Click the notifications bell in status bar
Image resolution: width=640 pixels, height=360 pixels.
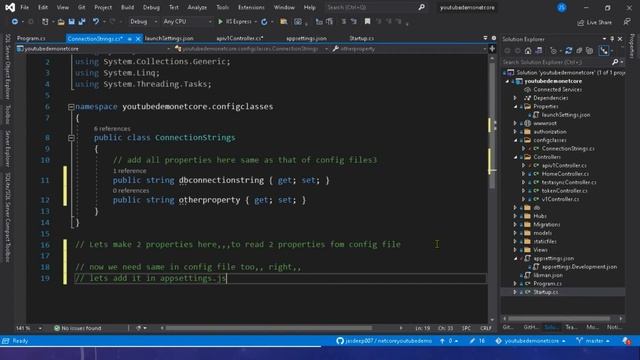click(x=627, y=341)
